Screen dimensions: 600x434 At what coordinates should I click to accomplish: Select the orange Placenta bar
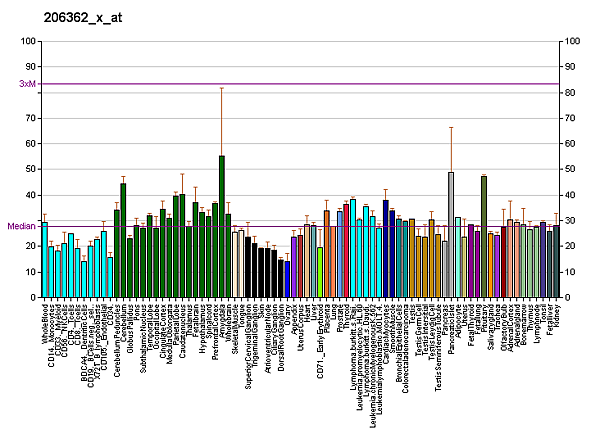point(326,254)
